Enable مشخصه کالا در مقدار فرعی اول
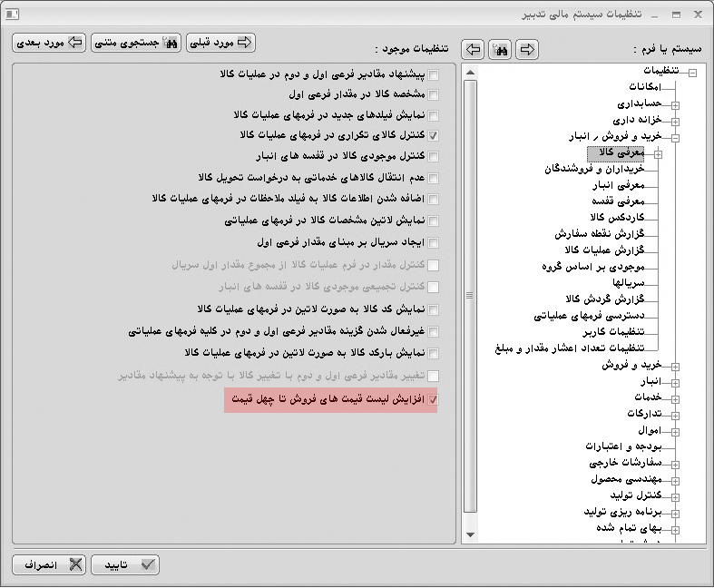Image resolution: width=714 pixels, height=588 pixels. [434, 94]
